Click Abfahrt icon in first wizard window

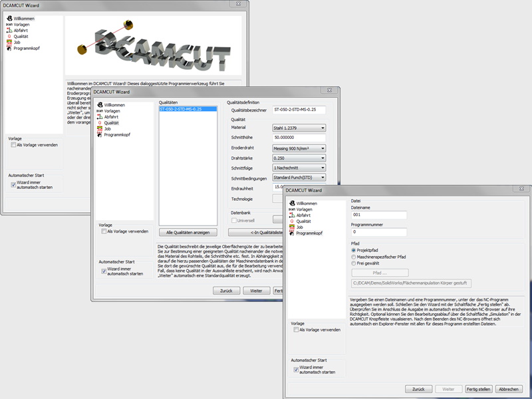pos(9,30)
